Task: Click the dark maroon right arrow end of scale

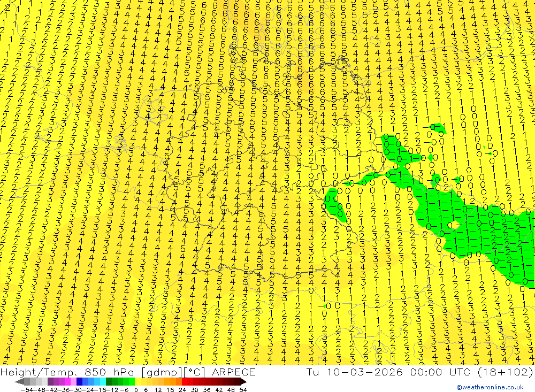Action: tap(243, 381)
